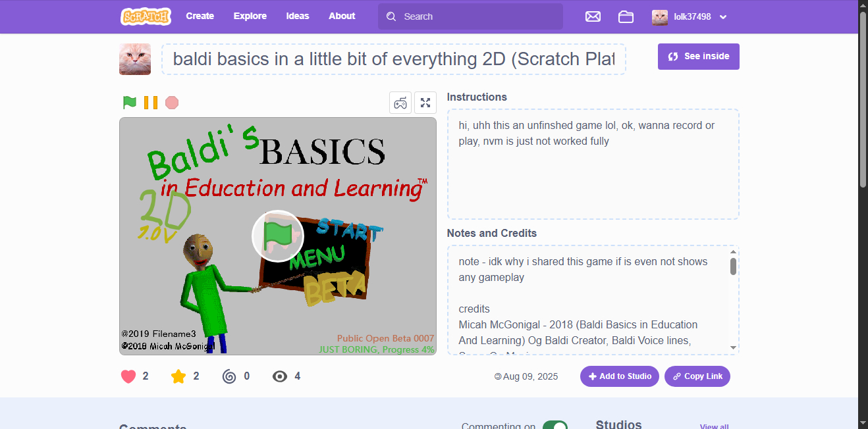
Task: Edit the Instructions text area
Action: [593, 164]
